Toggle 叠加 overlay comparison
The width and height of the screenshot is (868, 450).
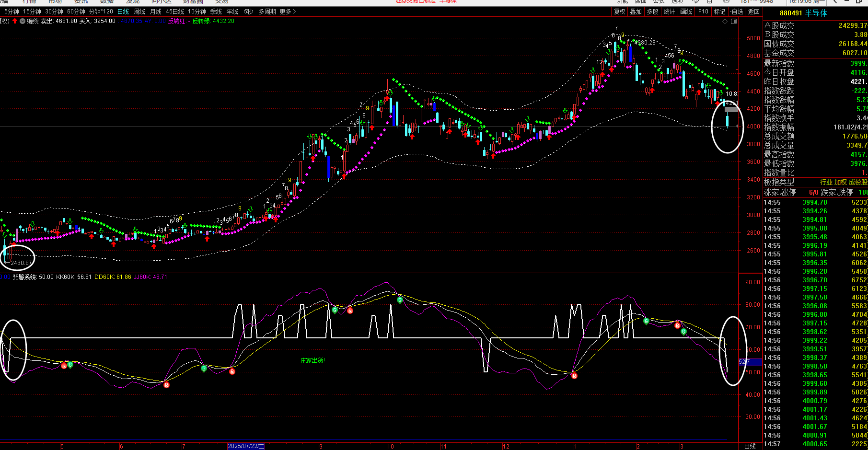(636, 12)
